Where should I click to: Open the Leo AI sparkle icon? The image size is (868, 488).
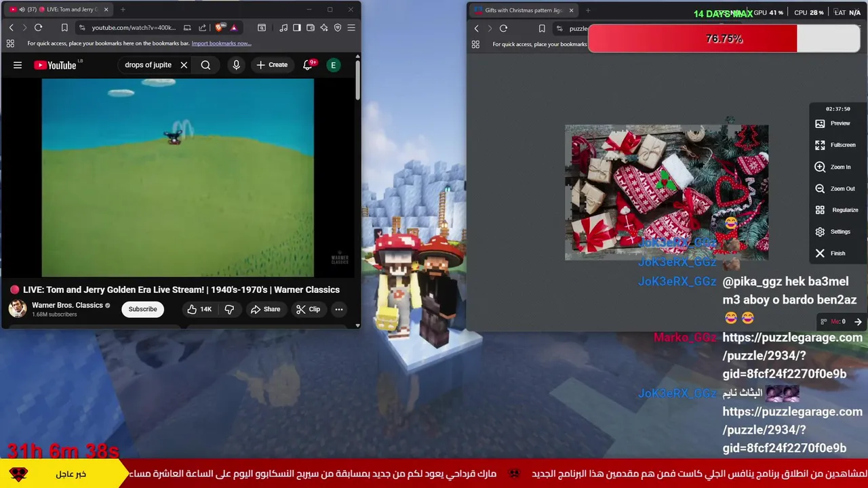tap(323, 28)
